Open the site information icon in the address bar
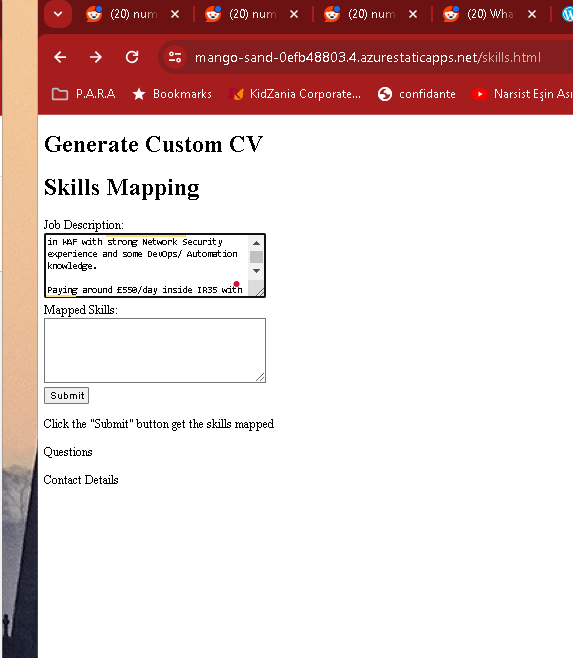The height and width of the screenshot is (658, 573). tap(175, 57)
